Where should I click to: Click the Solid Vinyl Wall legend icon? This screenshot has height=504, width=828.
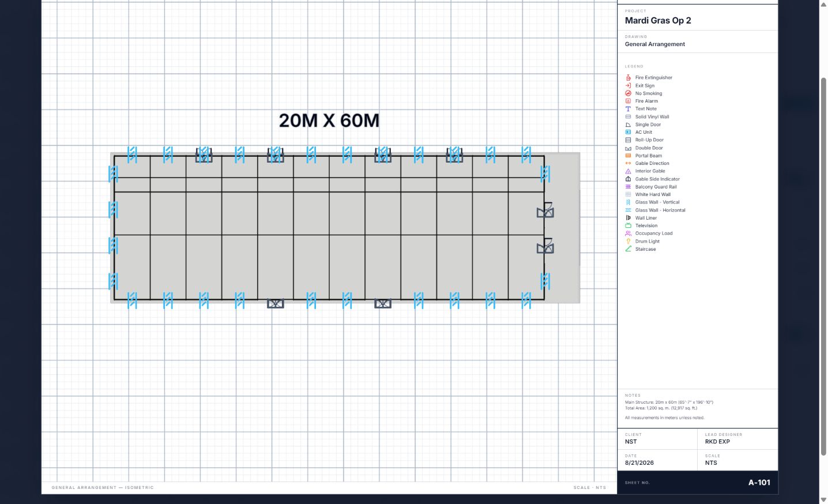[628, 116]
